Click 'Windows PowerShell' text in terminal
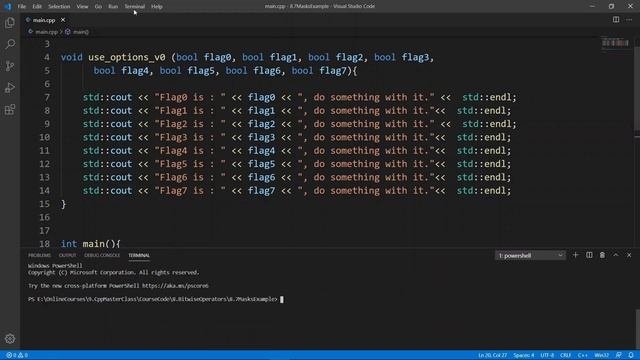The image size is (640, 360). coord(55,266)
